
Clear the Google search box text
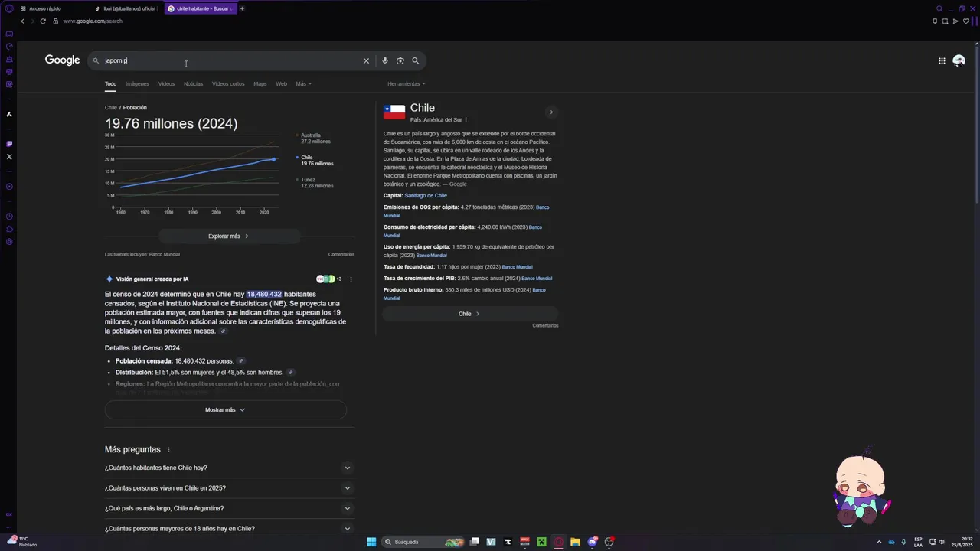366,60
